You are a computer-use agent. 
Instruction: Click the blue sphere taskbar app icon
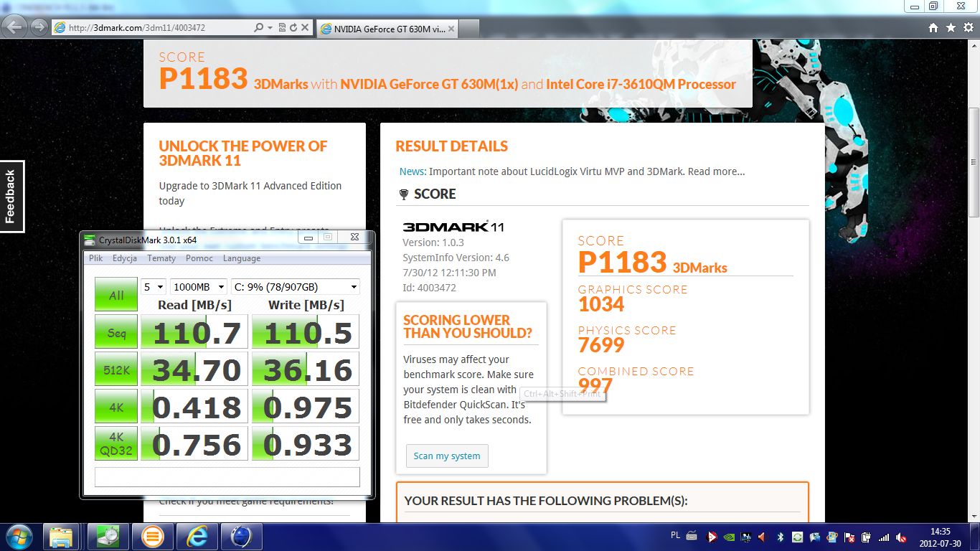coord(241,537)
